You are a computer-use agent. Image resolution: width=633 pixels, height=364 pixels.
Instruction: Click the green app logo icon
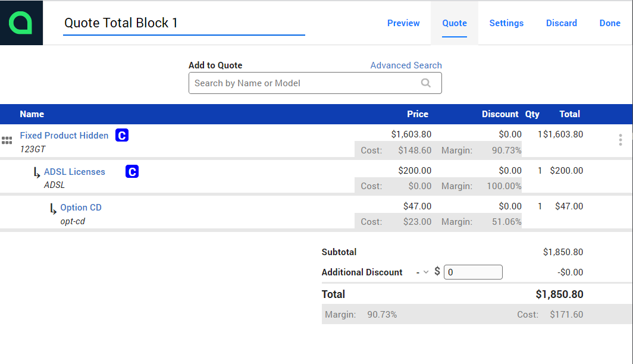tap(21, 23)
